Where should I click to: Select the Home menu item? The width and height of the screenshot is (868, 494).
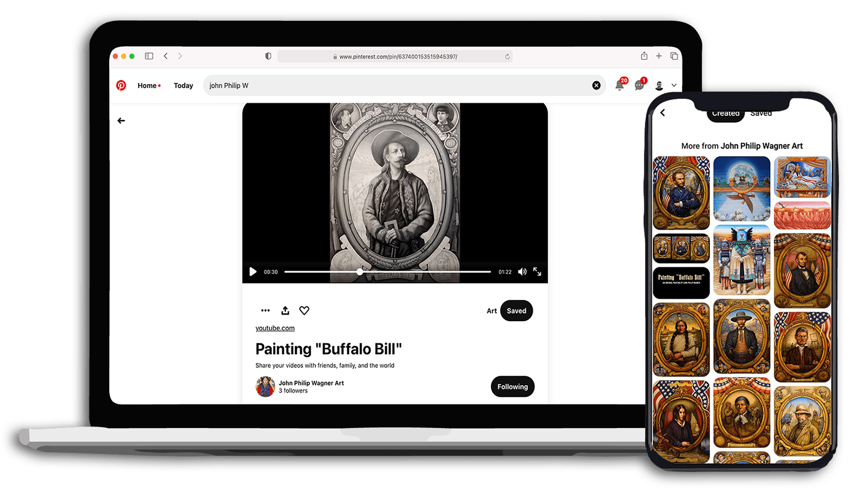pyautogui.click(x=147, y=86)
